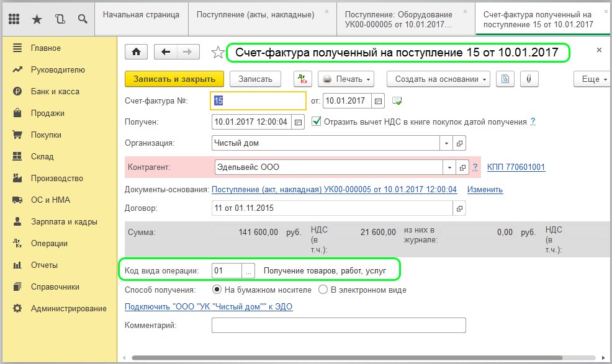Open Справочники section

pos(55,286)
